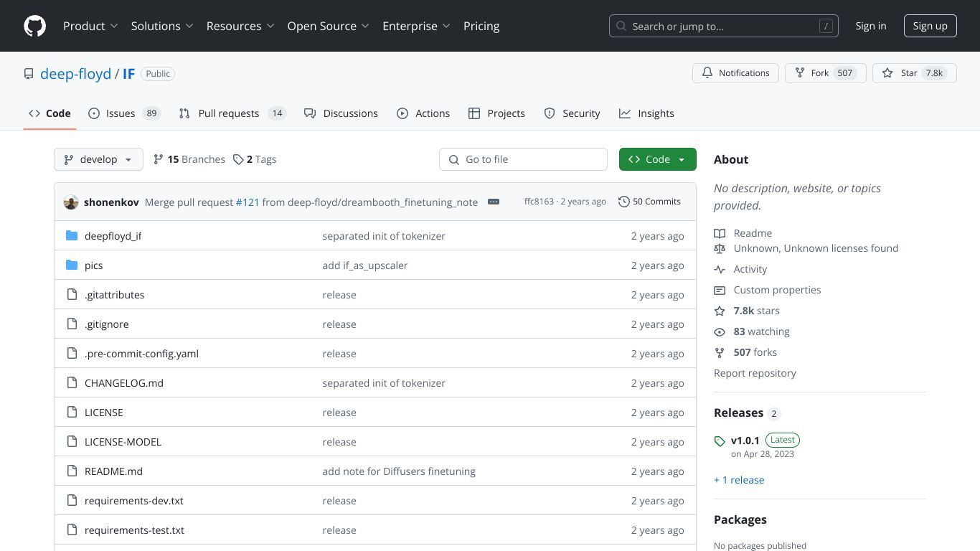Open the Pull requests tab
The image size is (980, 551).
point(232,113)
